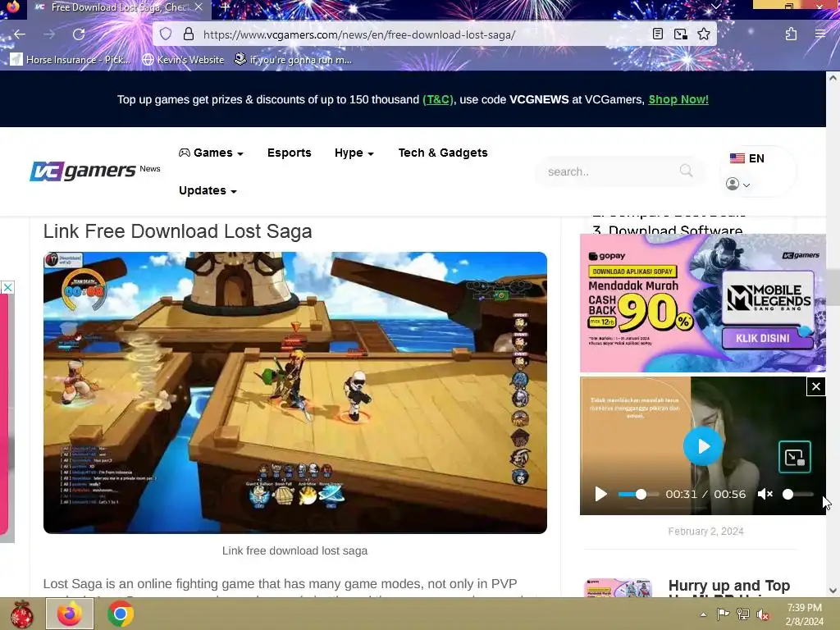Follow the T&C link in banner

[438, 99]
